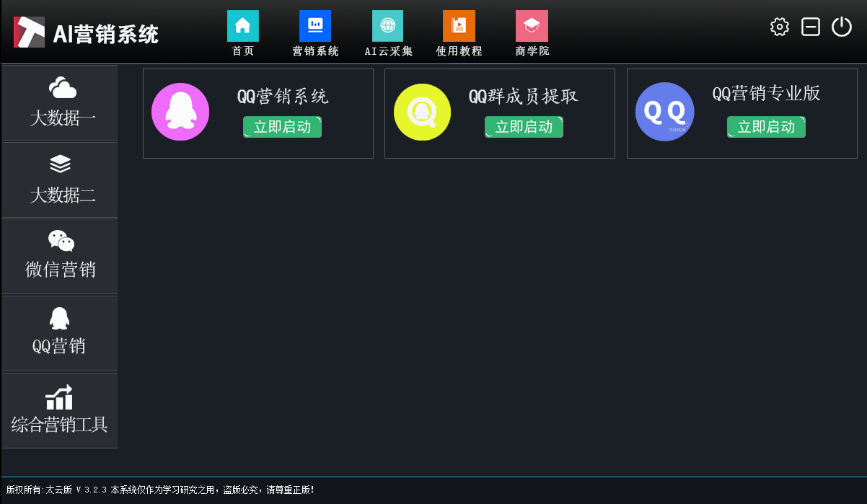Click the power icon to exit
The image size is (867, 504).
coord(842,27)
